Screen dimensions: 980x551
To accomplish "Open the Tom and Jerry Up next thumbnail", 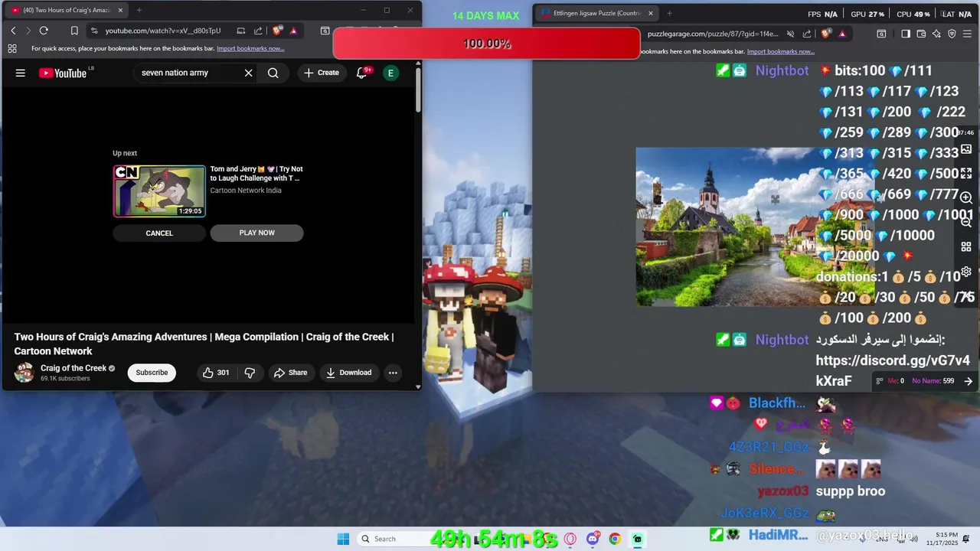I will (159, 191).
